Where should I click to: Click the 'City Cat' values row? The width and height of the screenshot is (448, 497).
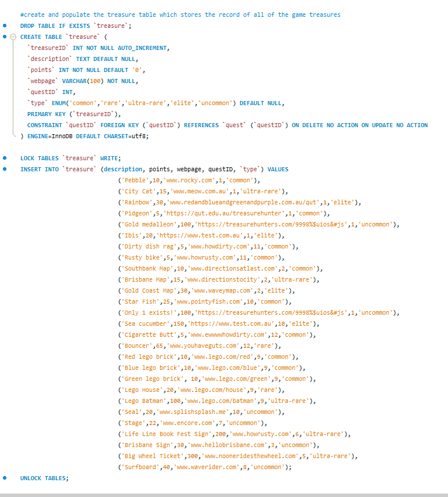[x=203, y=191]
